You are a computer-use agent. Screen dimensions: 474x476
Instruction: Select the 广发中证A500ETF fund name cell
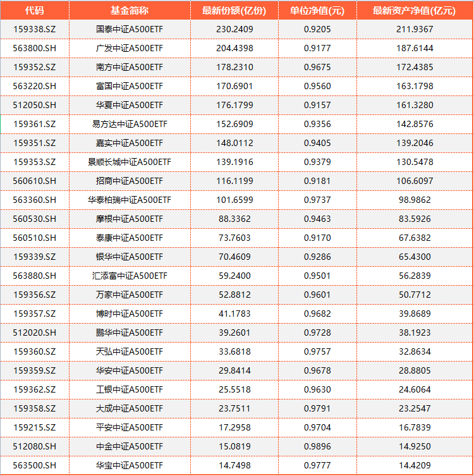[130, 48]
